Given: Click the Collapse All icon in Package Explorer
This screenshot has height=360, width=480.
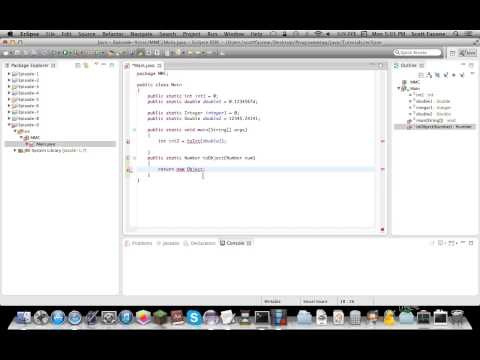Looking at the screenshot, I should (78, 65).
